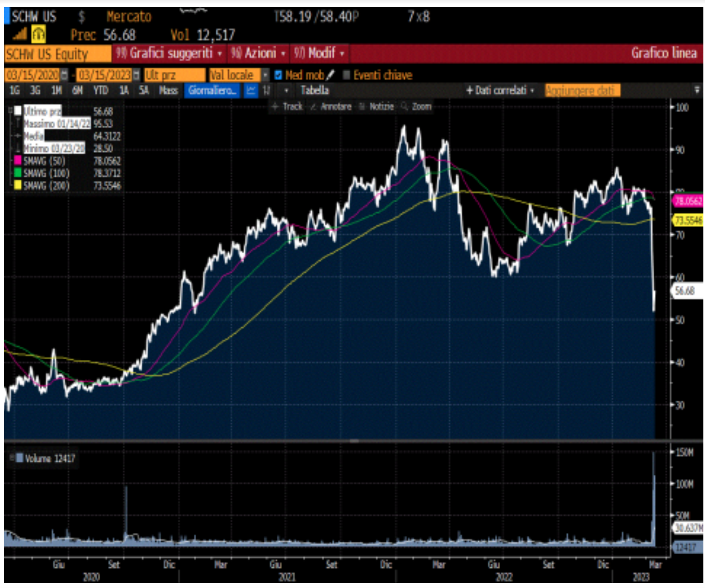Screen dimensions: 705x588
Task: Enable the Eventi chiave checkbox
Action: tap(346, 75)
